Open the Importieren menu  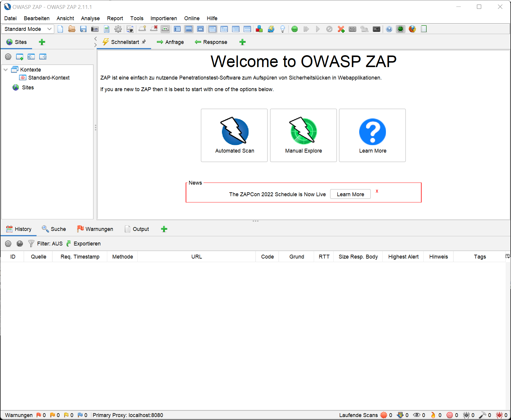point(164,18)
